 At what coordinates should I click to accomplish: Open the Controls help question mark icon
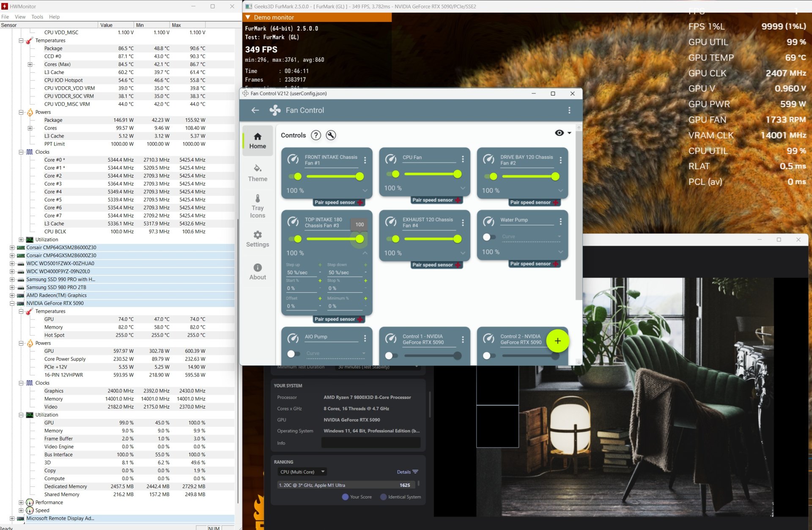pyautogui.click(x=315, y=135)
